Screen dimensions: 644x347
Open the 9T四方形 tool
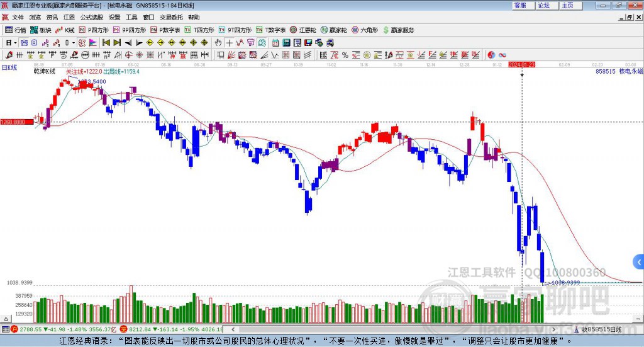coord(235,30)
